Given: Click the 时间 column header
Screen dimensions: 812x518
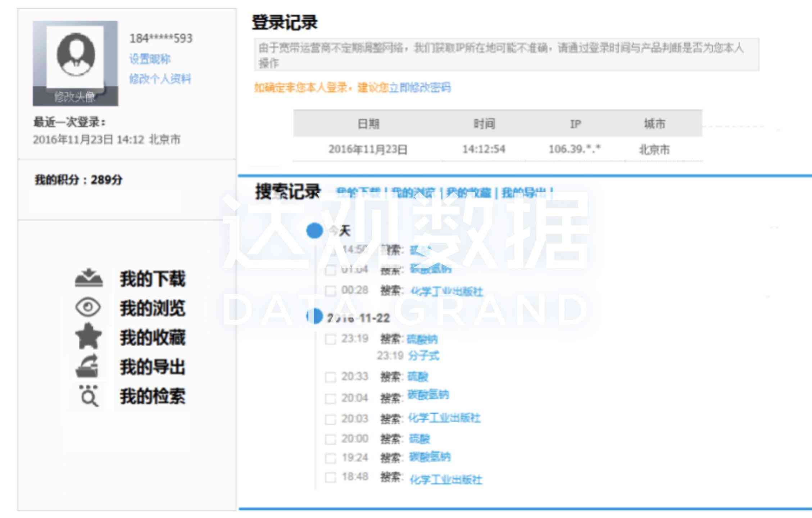Looking at the screenshot, I should 484,124.
